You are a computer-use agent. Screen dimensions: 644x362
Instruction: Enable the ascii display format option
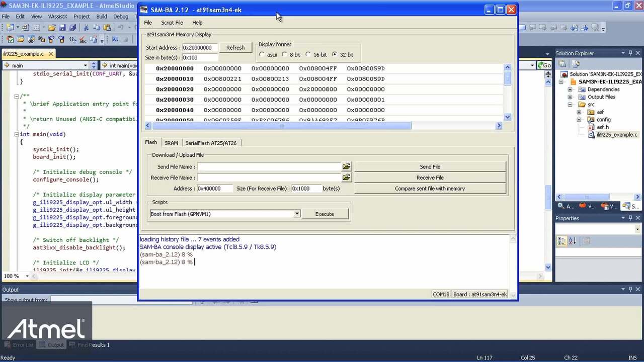point(262,55)
